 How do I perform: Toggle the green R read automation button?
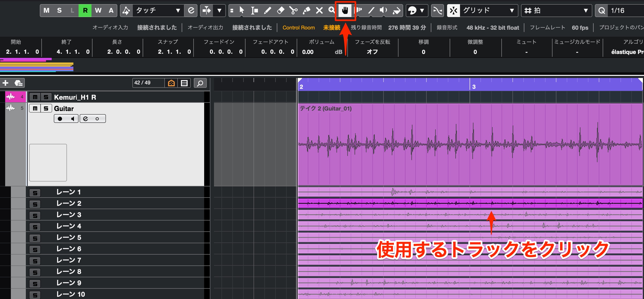pyautogui.click(x=85, y=11)
